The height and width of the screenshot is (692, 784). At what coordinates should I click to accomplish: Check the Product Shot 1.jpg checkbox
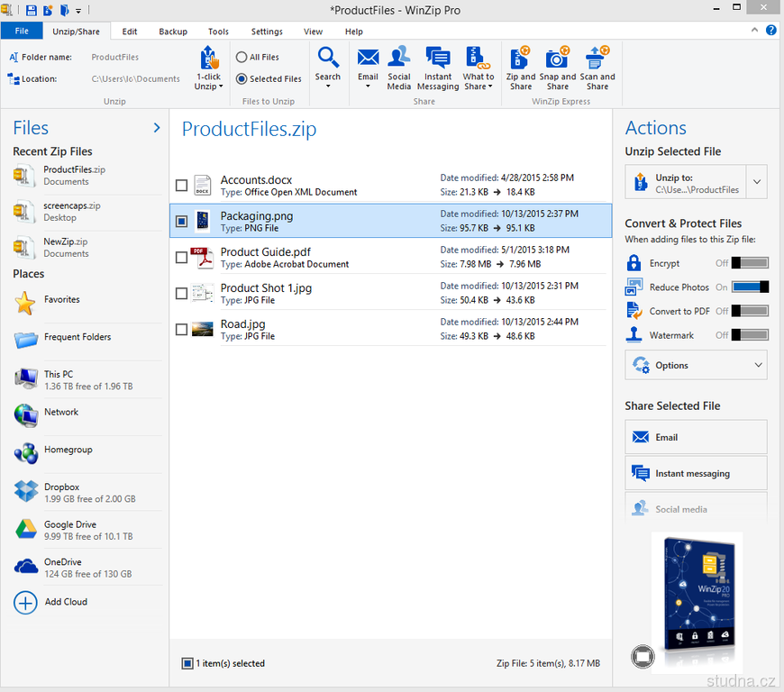(181, 294)
